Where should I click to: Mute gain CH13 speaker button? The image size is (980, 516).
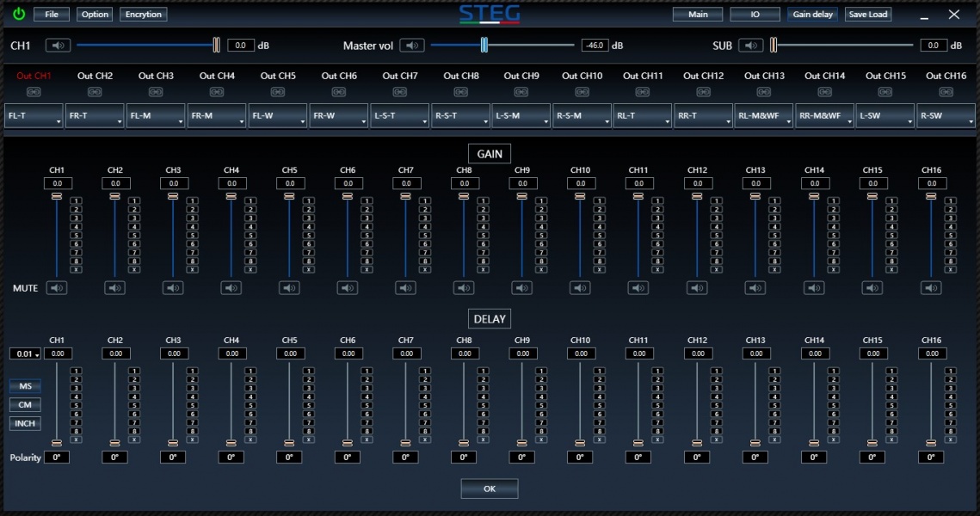coord(755,288)
